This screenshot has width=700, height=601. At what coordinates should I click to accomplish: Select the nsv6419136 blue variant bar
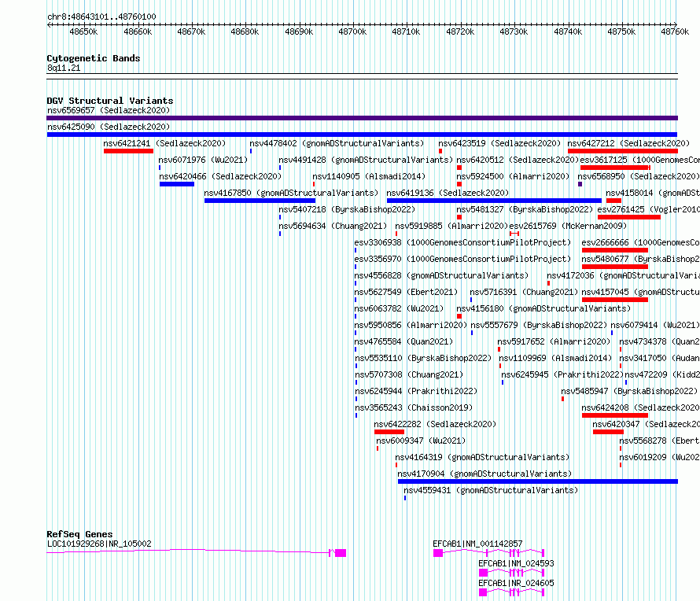[x=494, y=201]
